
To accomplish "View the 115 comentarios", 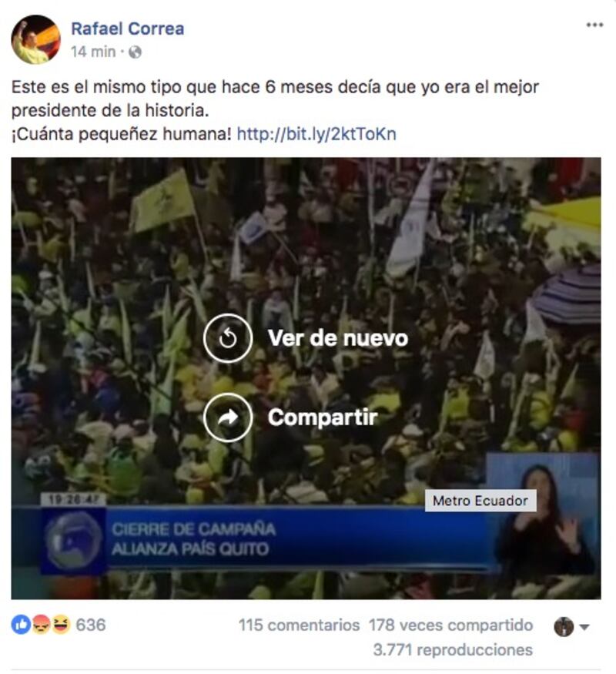I will pos(299,625).
